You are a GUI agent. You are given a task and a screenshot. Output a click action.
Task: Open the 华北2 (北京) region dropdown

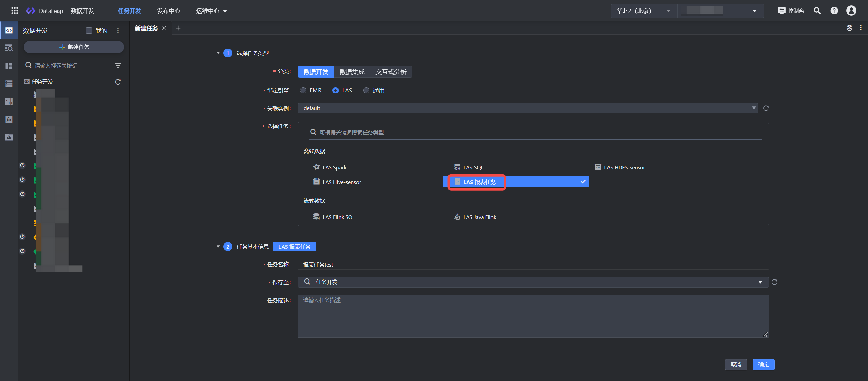[643, 11]
